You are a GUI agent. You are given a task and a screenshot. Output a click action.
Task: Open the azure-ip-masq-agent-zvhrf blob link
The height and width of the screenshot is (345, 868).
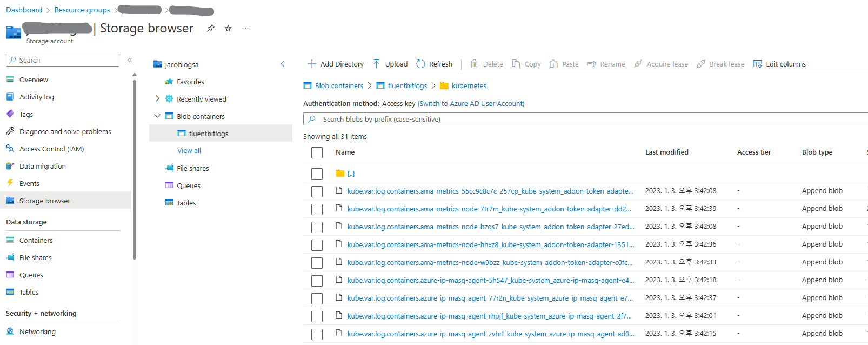coord(491,334)
